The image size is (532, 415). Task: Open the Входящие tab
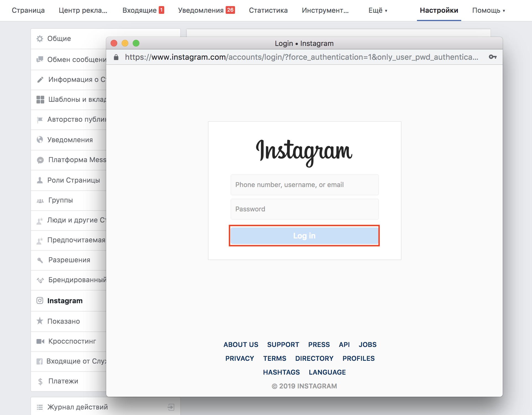(139, 11)
